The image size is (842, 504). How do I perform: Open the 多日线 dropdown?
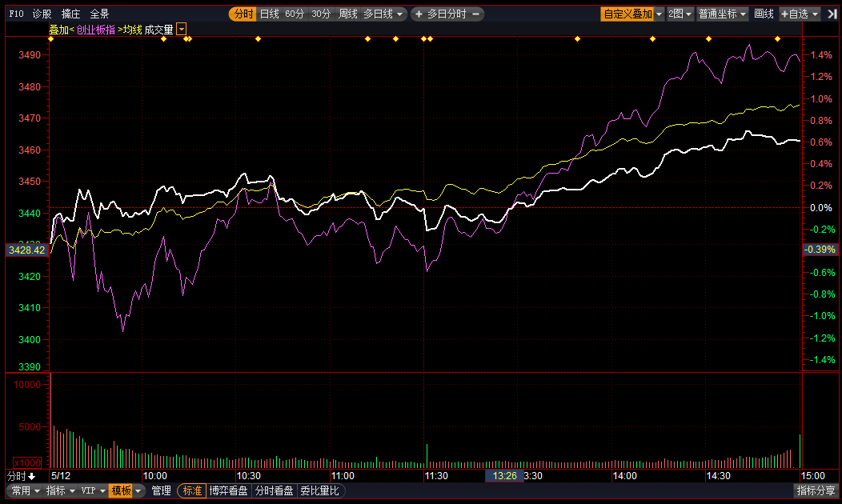[x=383, y=14]
